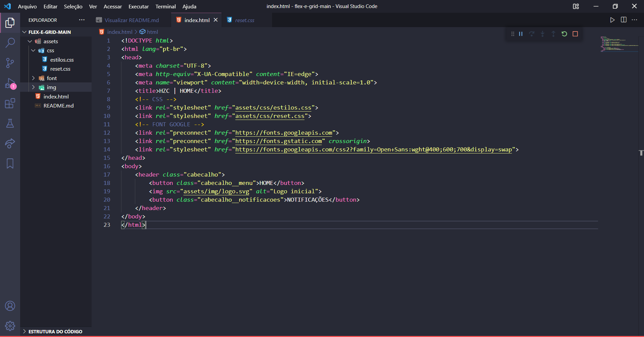The image size is (644, 337).
Task: Click the debug Step Over button
Action: tap(532, 34)
